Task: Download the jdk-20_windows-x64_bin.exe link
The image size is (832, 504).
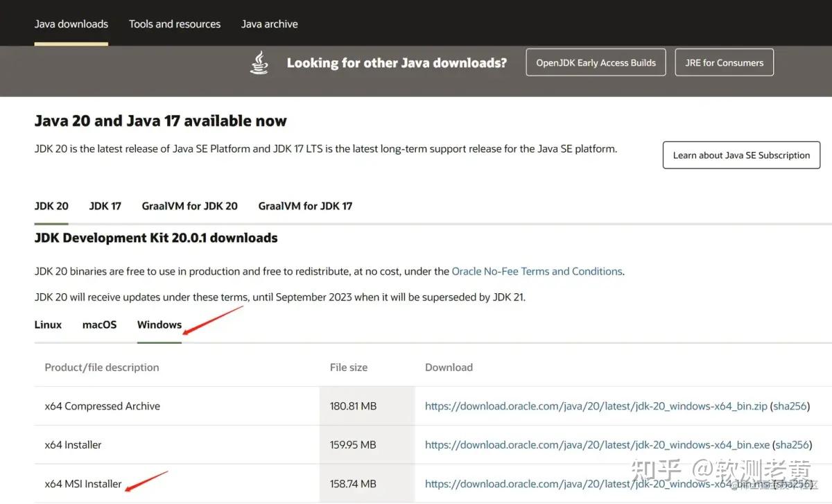Action: click(597, 445)
